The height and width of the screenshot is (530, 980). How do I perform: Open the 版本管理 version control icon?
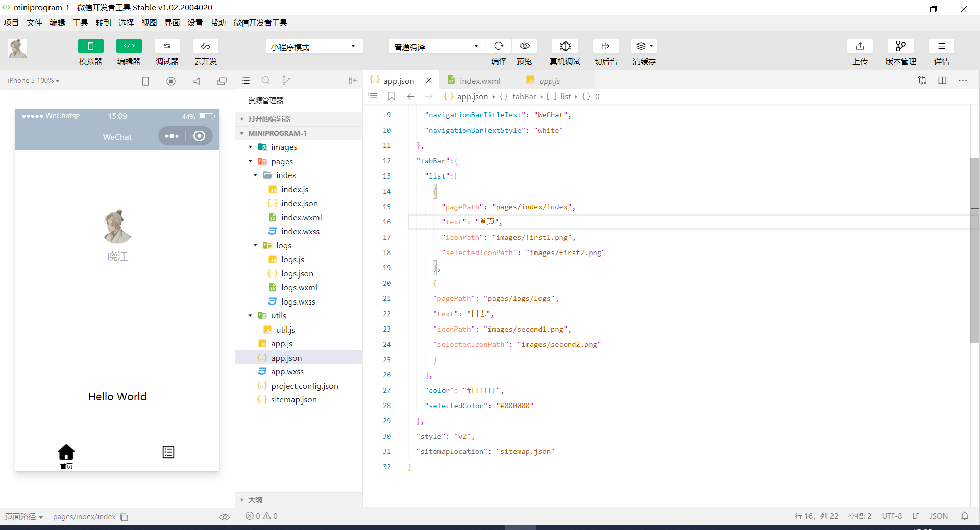click(x=900, y=46)
